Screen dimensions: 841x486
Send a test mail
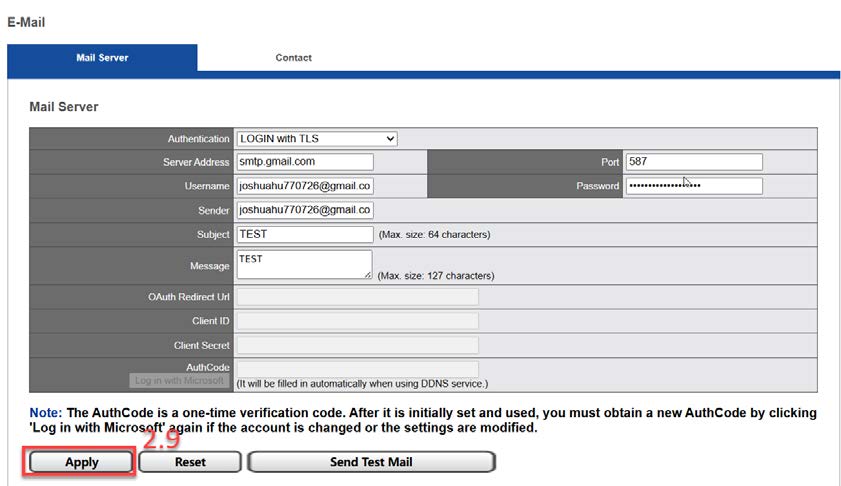coord(371,462)
